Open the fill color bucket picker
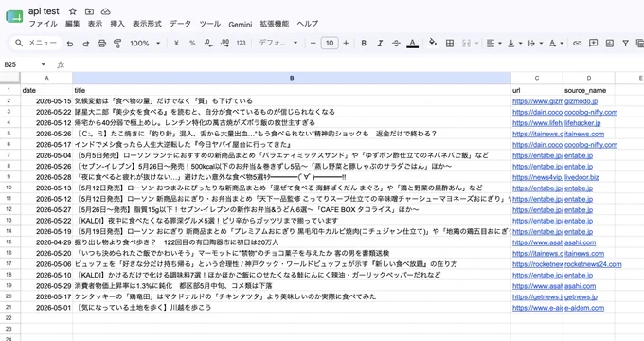Screen dimensions: 644x341 (x=433, y=43)
